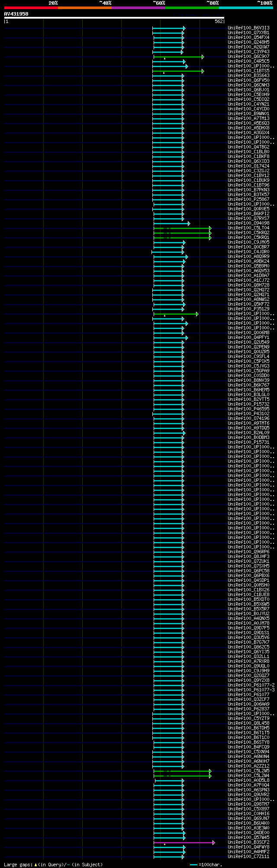Screen dimensions: 277x868
Task: Click the white query sequence bar
Action: click(x=114, y=18)
